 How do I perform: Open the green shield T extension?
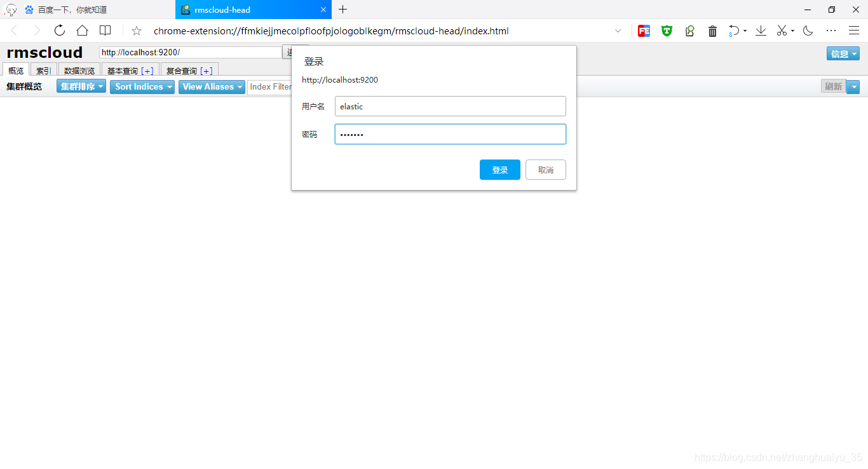667,31
